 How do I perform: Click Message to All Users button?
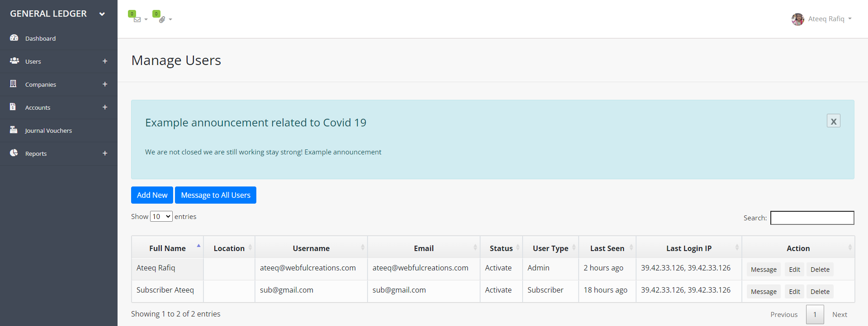click(x=216, y=195)
